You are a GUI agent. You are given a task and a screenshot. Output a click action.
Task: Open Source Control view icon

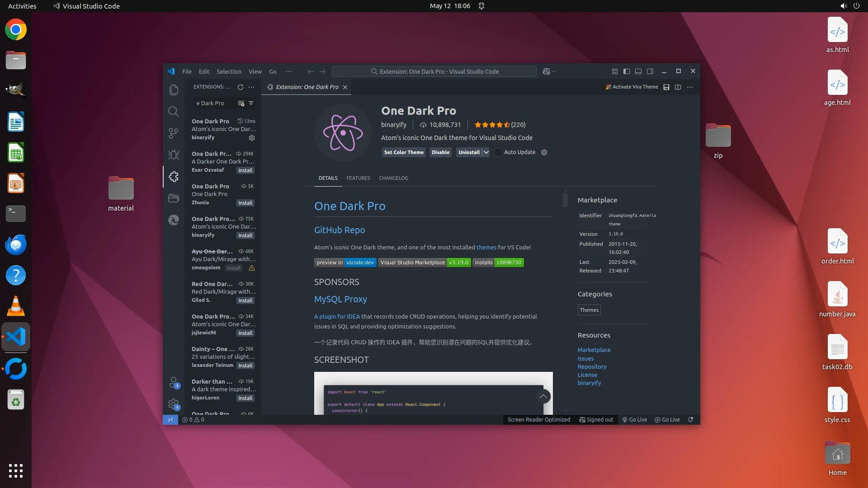[x=174, y=133]
